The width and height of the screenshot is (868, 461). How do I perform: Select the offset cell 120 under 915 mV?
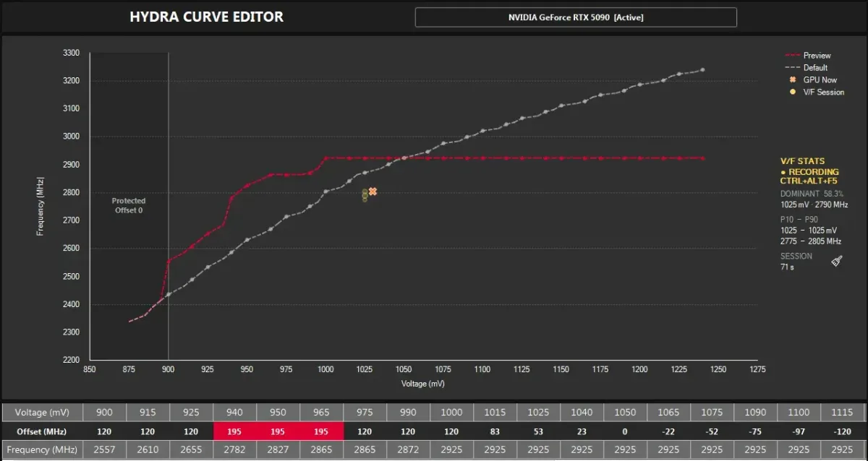(148, 431)
